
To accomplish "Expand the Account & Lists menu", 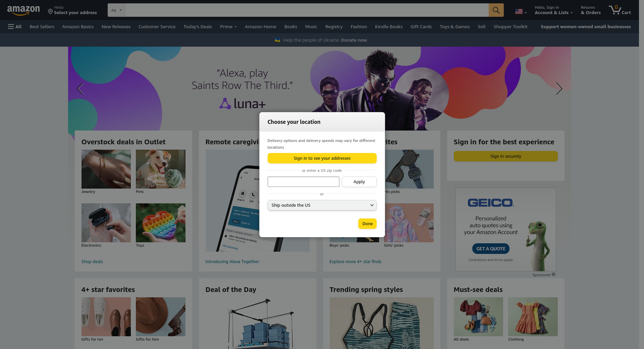I will click(x=553, y=10).
